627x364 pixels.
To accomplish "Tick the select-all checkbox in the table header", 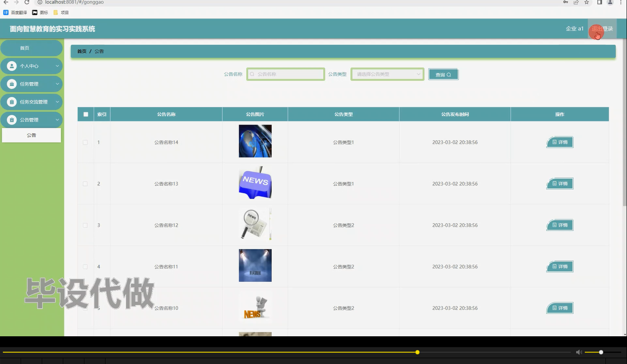I will pos(86,114).
